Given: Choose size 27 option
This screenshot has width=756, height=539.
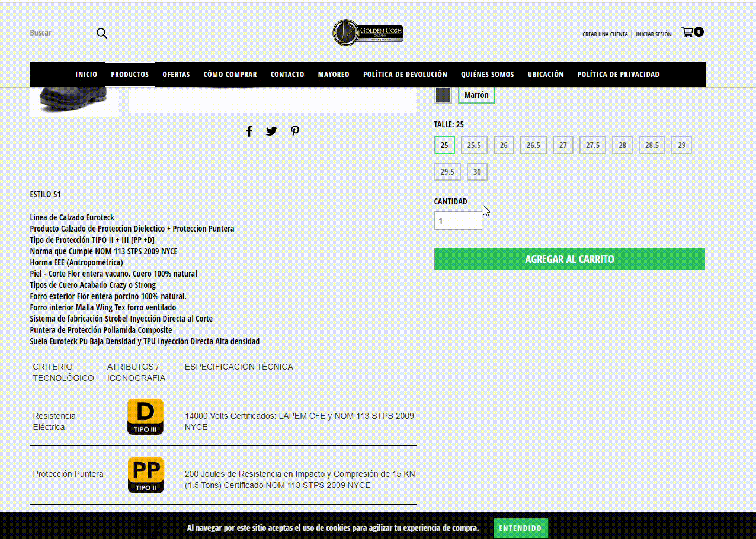Looking at the screenshot, I should click(x=563, y=145).
